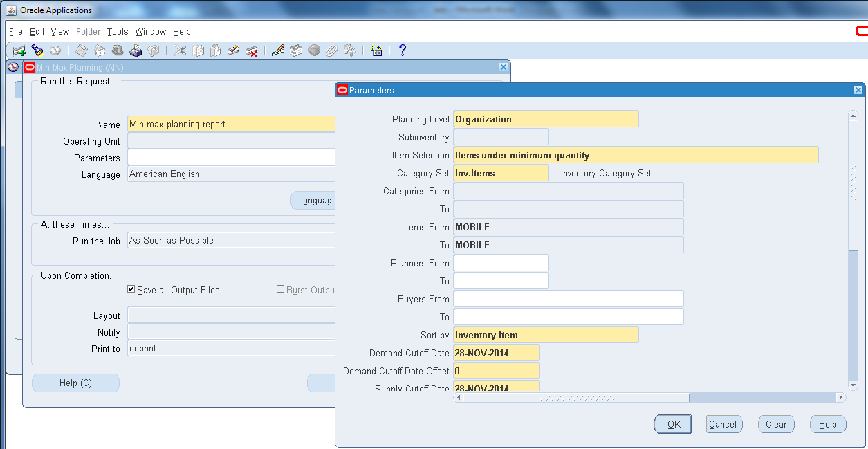
Task: Open the Find flashlight tool
Action: click(37, 51)
